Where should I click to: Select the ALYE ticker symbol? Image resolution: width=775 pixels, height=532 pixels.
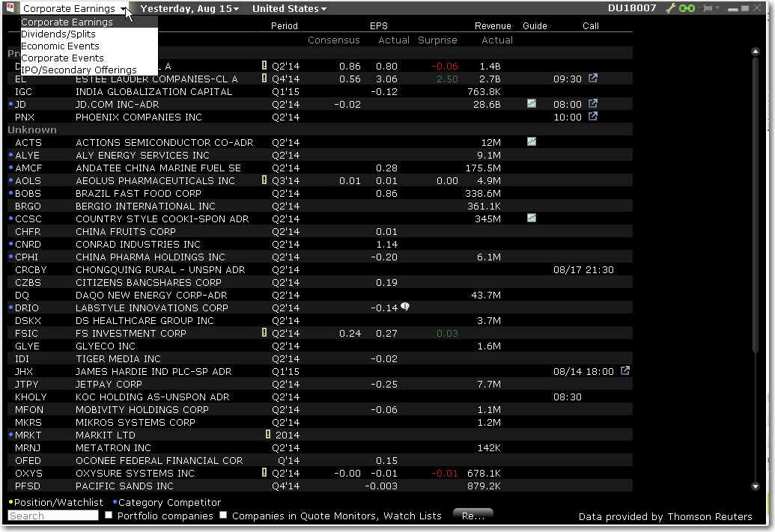coord(27,155)
